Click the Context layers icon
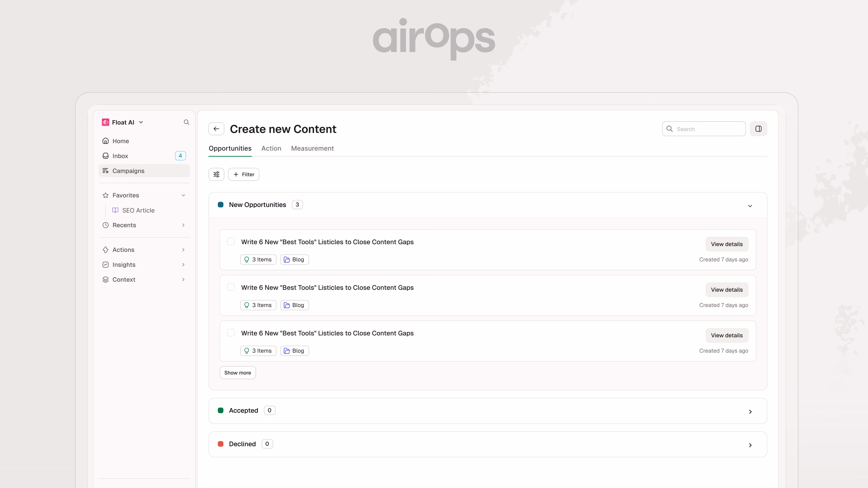This screenshot has width=868, height=488. tap(106, 279)
